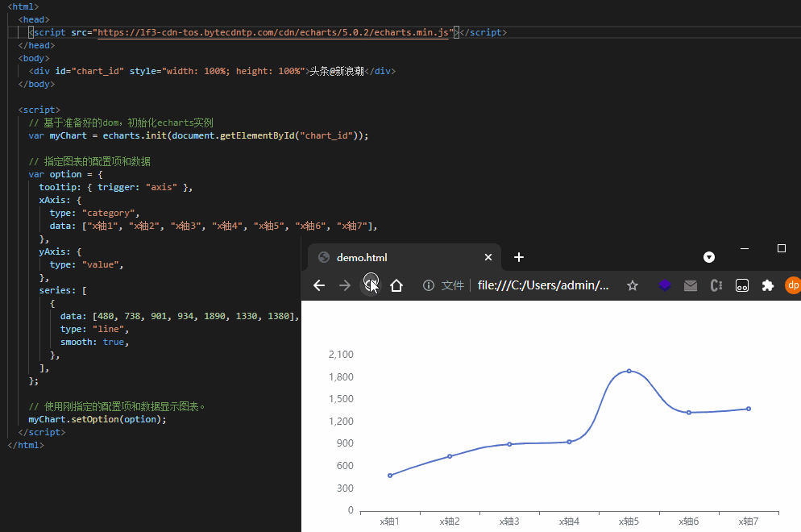Open the puzzle-piece extensions menu

(x=767, y=285)
